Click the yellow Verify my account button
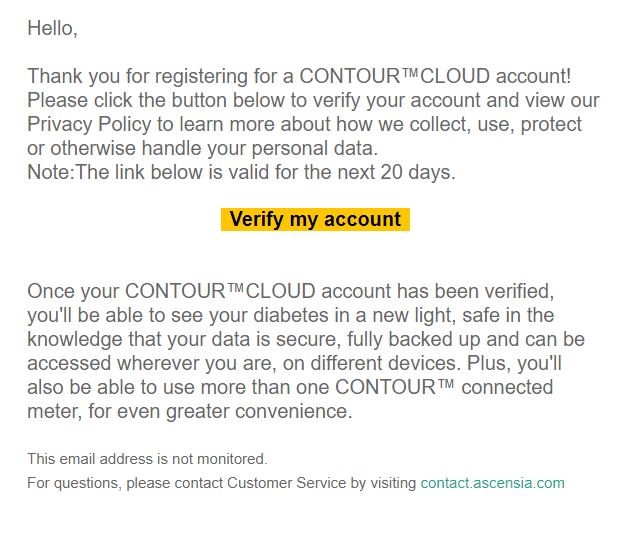 (x=315, y=220)
